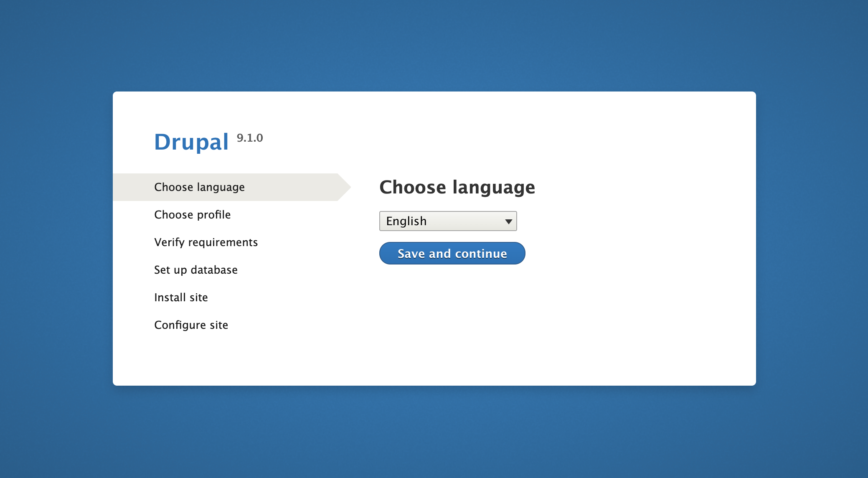Navigate to Configure site step
868x478 pixels.
[191, 324]
